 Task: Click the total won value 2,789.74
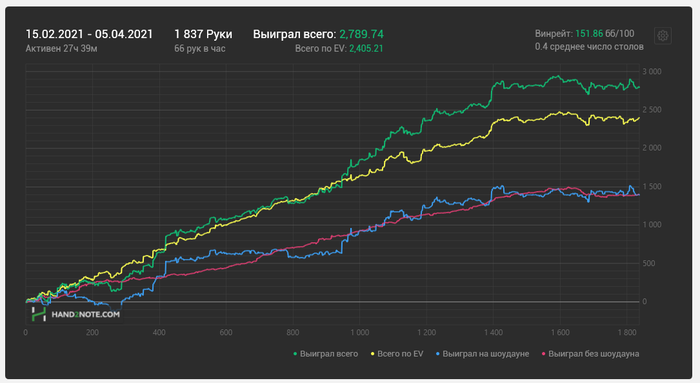click(361, 34)
